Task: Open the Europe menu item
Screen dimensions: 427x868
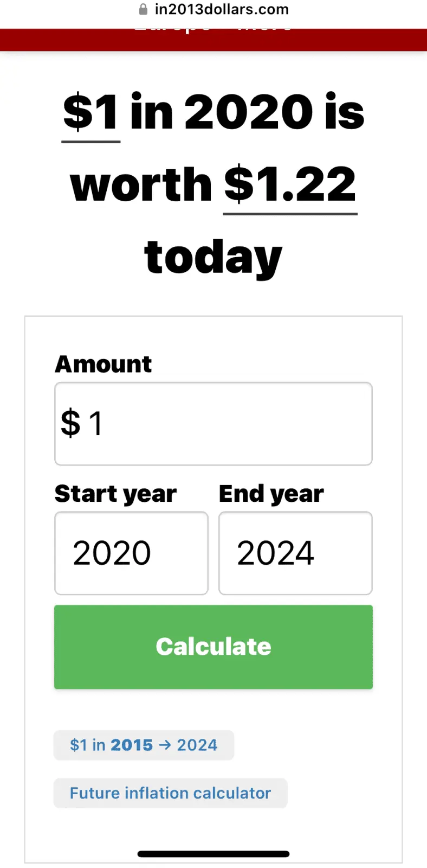Action: (x=172, y=28)
